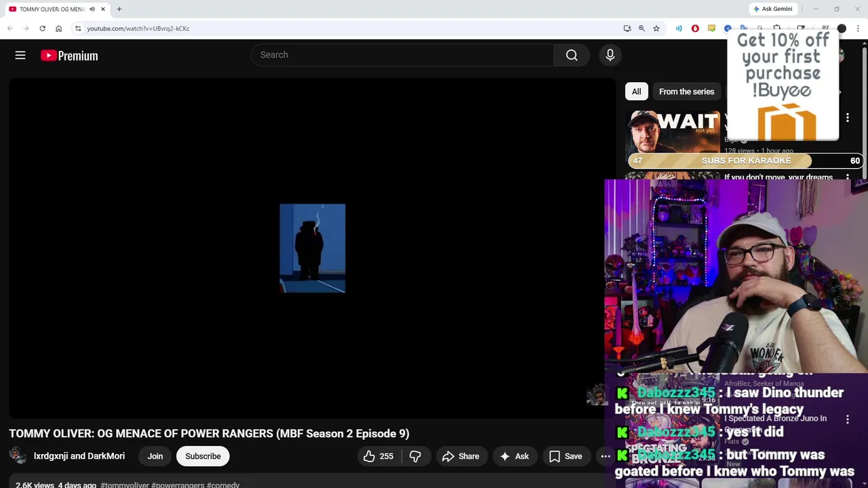Click the video player area

click(x=312, y=248)
